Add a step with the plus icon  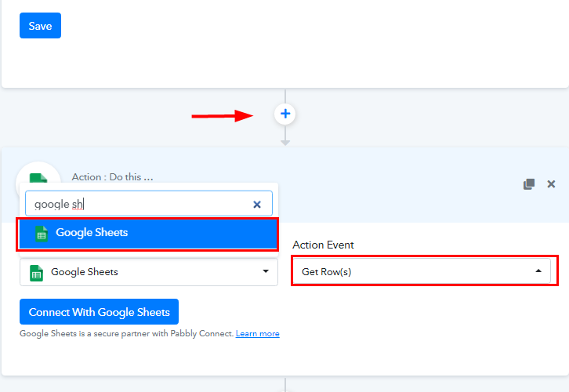click(285, 114)
